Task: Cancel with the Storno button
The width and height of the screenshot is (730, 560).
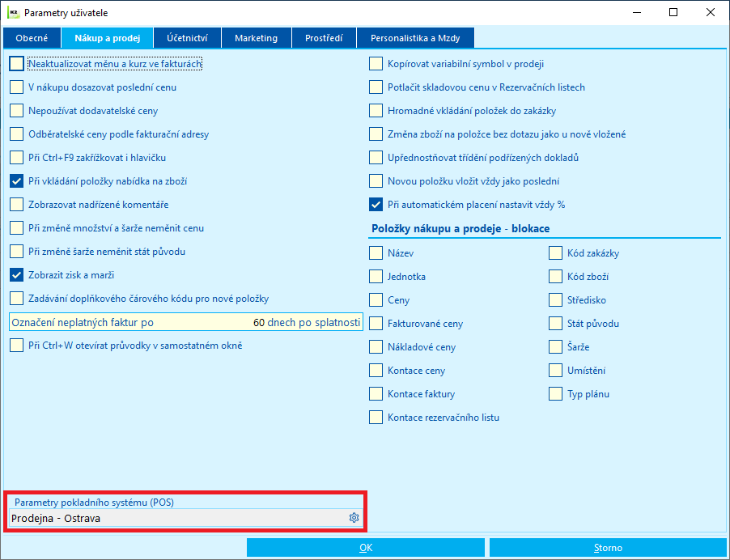Action: 608,548
